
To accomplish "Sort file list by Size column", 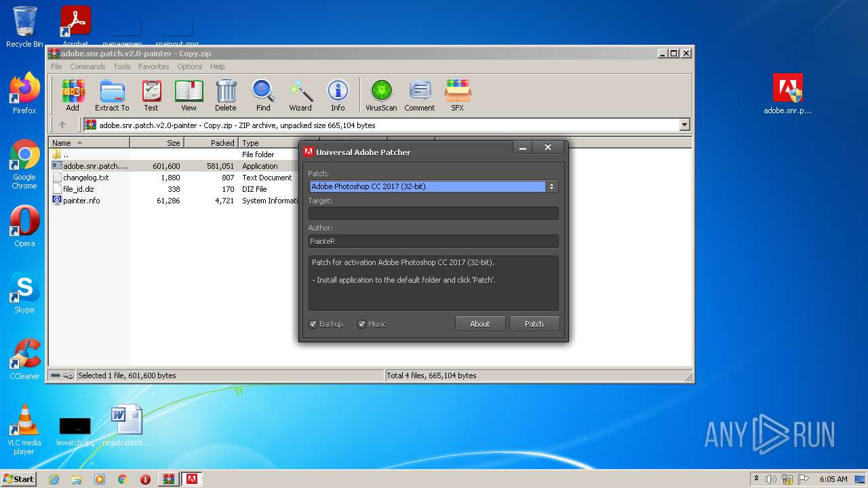I will point(157,143).
